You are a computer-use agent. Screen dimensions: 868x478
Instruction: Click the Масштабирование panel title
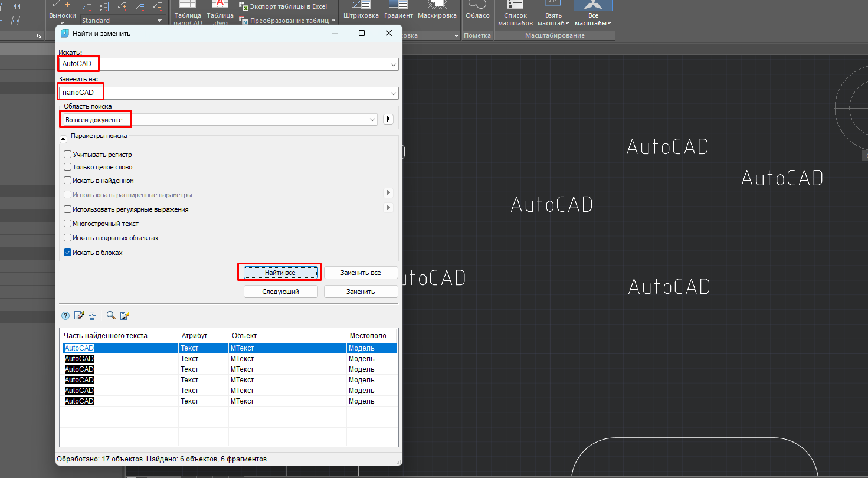click(x=555, y=36)
